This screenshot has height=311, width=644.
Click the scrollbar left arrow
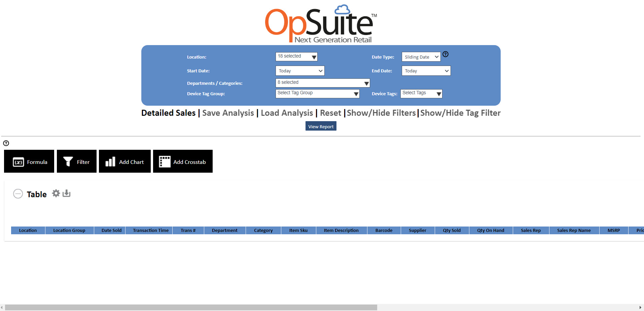[x=2, y=307]
